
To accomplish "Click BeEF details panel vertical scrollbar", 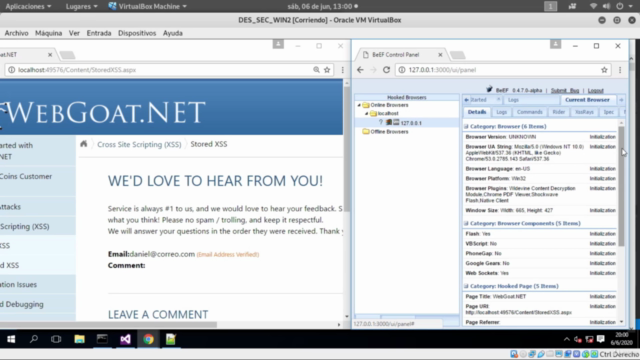I will tap(621, 186).
